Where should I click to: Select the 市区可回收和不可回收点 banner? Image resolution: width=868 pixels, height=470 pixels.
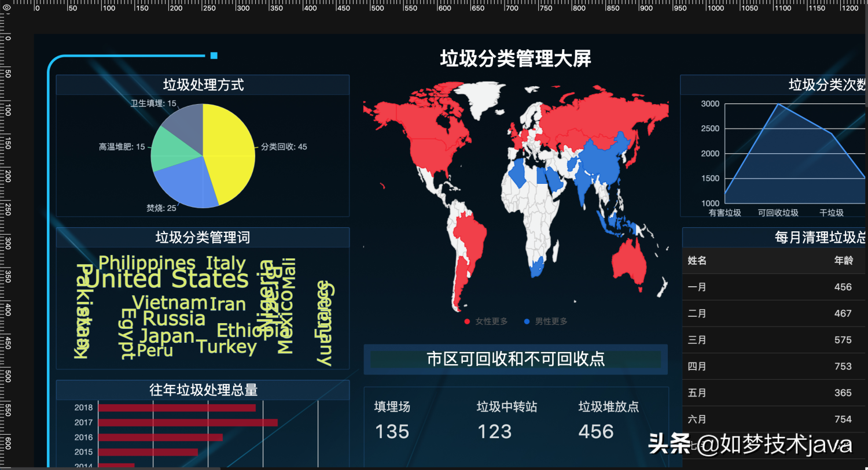515,359
